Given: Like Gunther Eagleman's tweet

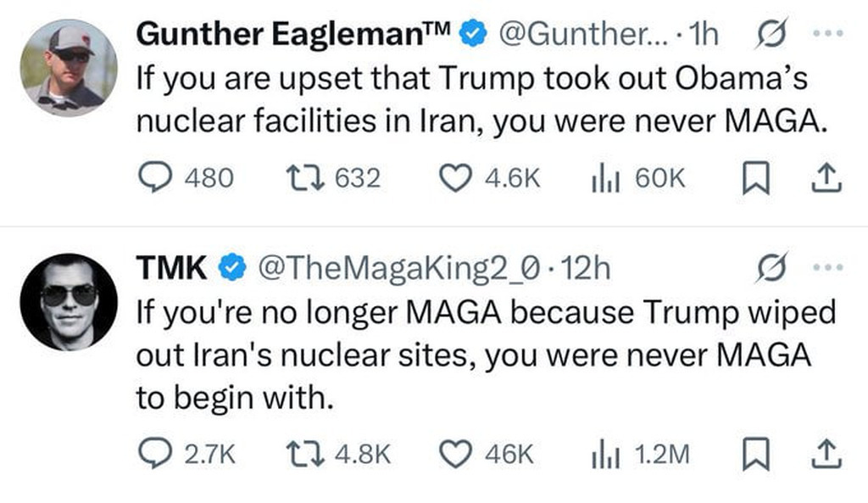Looking at the screenshot, I should click(458, 178).
